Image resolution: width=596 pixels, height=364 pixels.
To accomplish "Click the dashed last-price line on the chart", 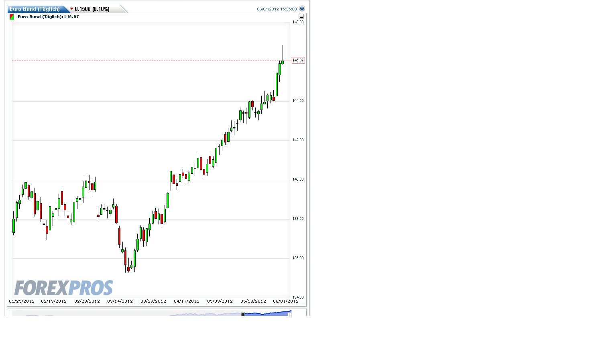I will 161,61.
